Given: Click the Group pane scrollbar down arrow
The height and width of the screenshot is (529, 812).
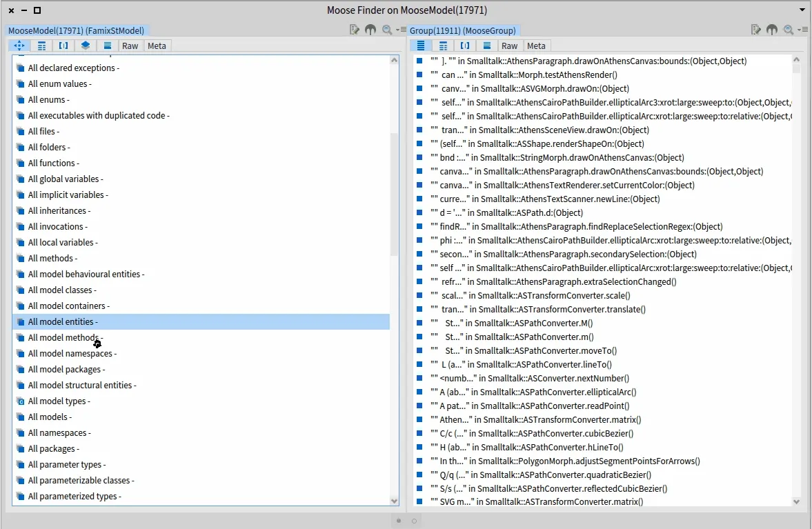Looking at the screenshot, I should point(796,501).
